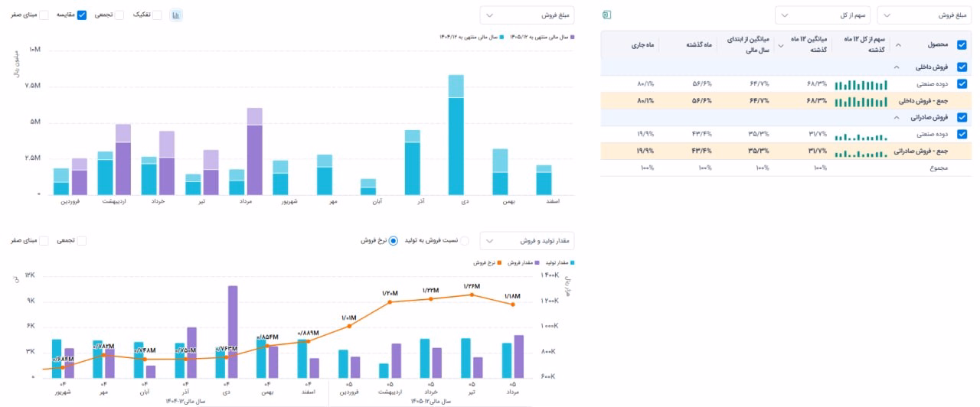Click the tall دی bar in top chart
The height and width of the screenshot is (407, 980).
coord(456,135)
